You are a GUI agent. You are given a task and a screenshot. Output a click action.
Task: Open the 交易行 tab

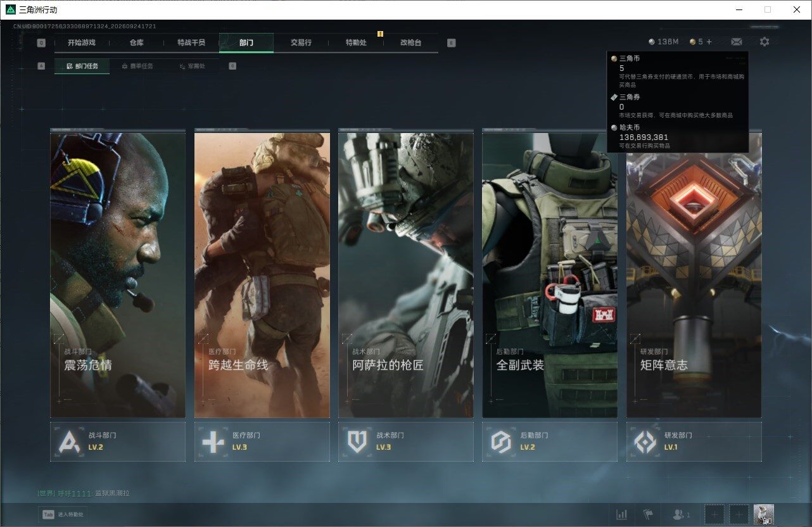coord(301,42)
